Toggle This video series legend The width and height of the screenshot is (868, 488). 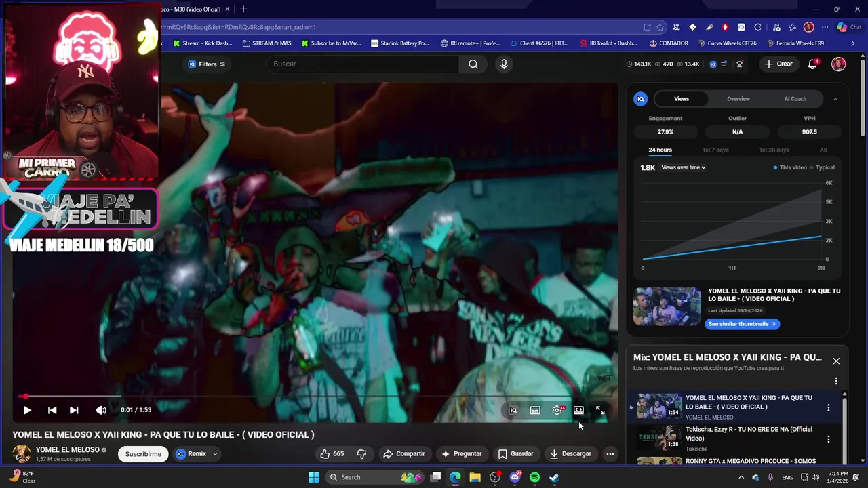tap(791, 167)
